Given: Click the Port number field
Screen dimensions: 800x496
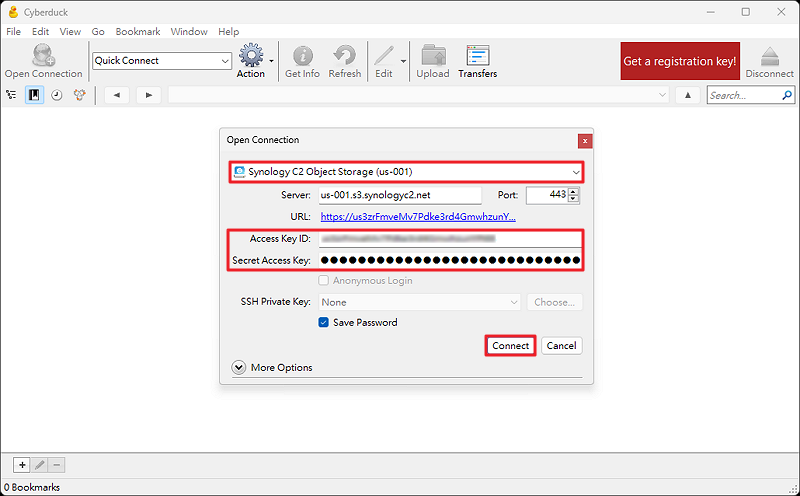Looking at the screenshot, I should (547, 195).
